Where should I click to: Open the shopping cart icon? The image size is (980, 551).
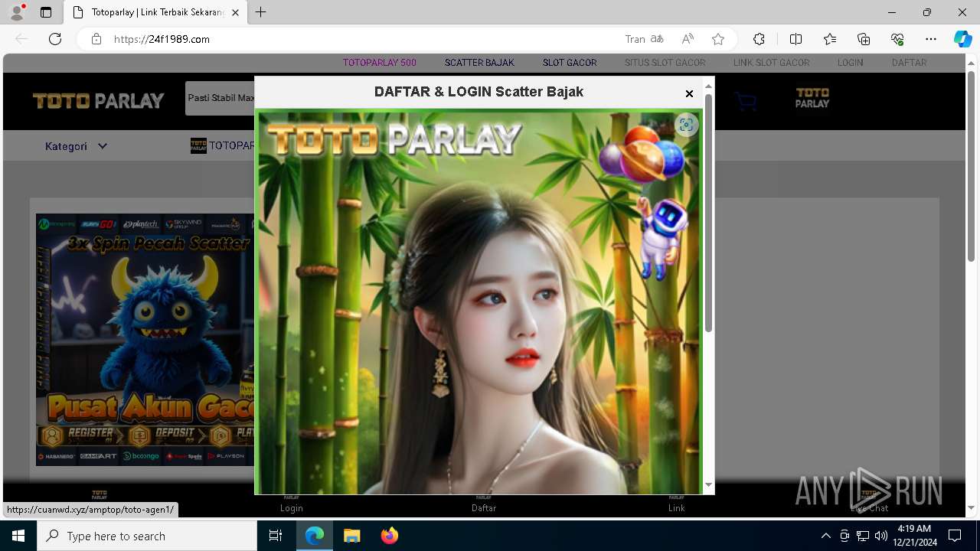[x=745, y=101]
